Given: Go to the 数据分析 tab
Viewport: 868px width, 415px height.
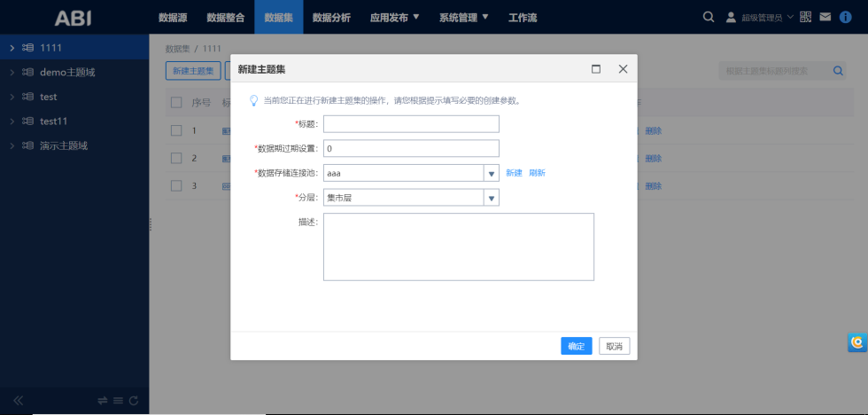Looking at the screenshot, I should click(331, 17).
